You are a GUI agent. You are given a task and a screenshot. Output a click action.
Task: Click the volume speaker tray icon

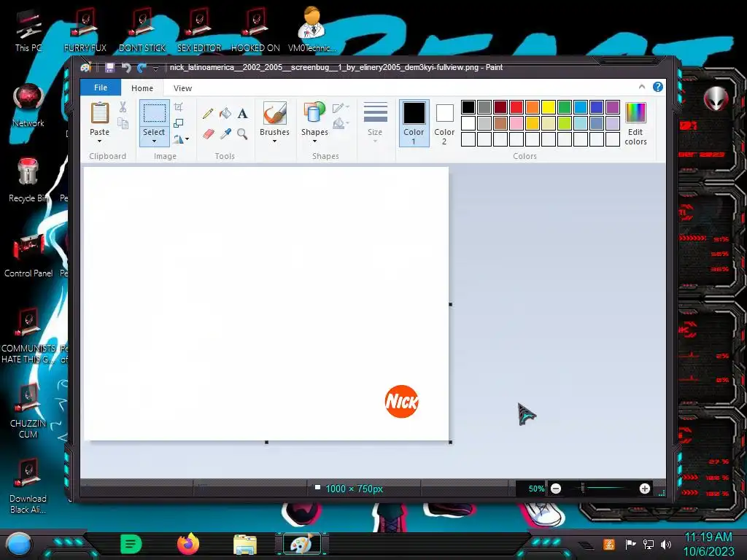click(666, 544)
